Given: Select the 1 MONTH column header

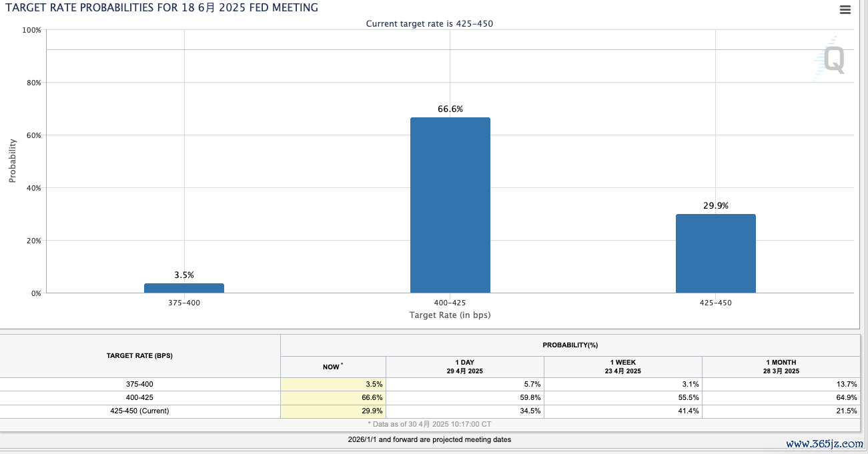Looking at the screenshot, I should [781, 367].
